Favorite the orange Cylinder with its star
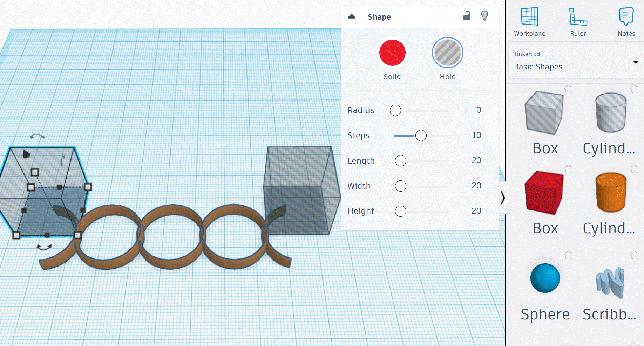Screen dimensions: 644x346 coord(634,168)
